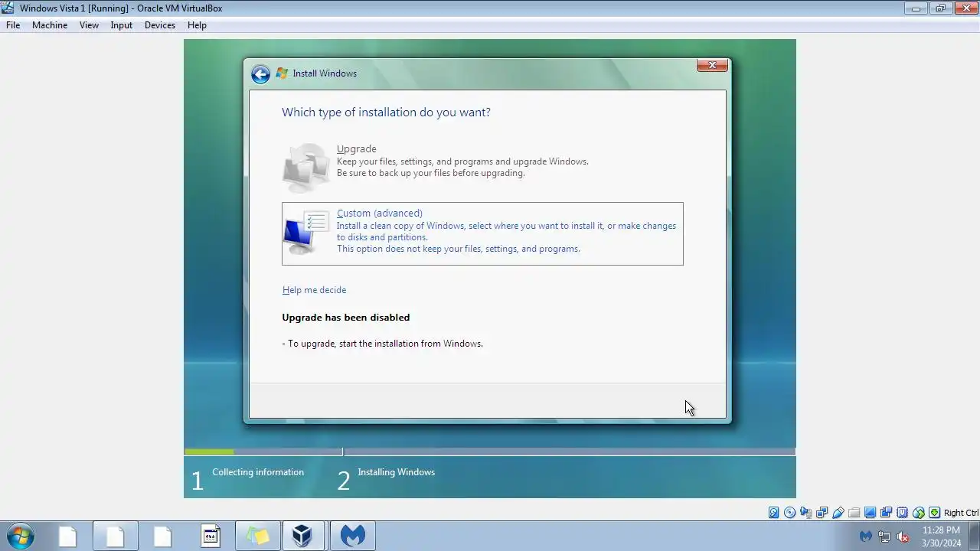Minimize the VirtualBox window
Viewport: 980px width, 551px height.
click(916, 8)
